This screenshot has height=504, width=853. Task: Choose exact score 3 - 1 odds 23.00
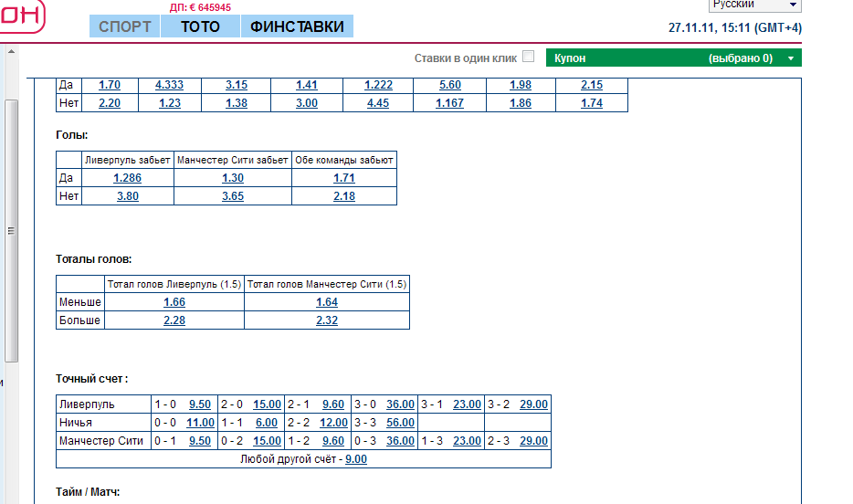468,404
